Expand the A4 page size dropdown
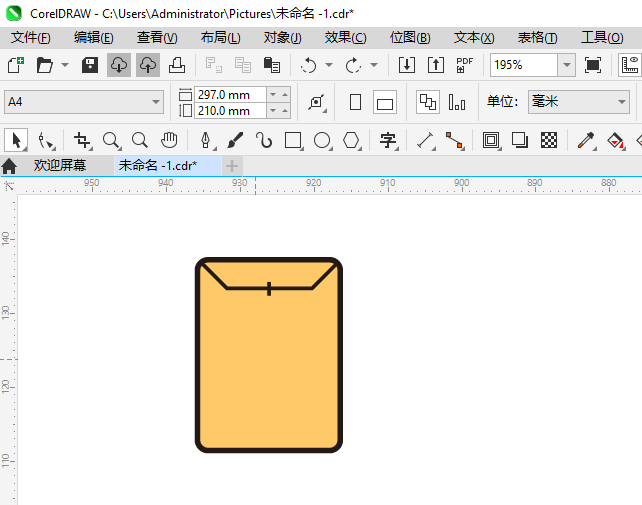This screenshot has width=642, height=505. (x=156, y=102)
